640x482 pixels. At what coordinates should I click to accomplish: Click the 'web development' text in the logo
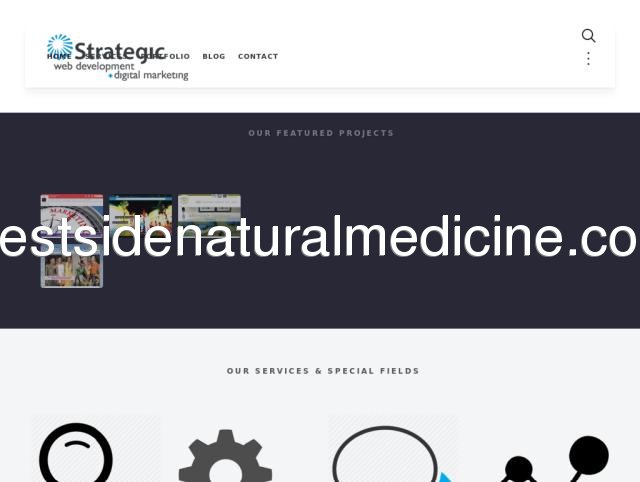(94, 66)
